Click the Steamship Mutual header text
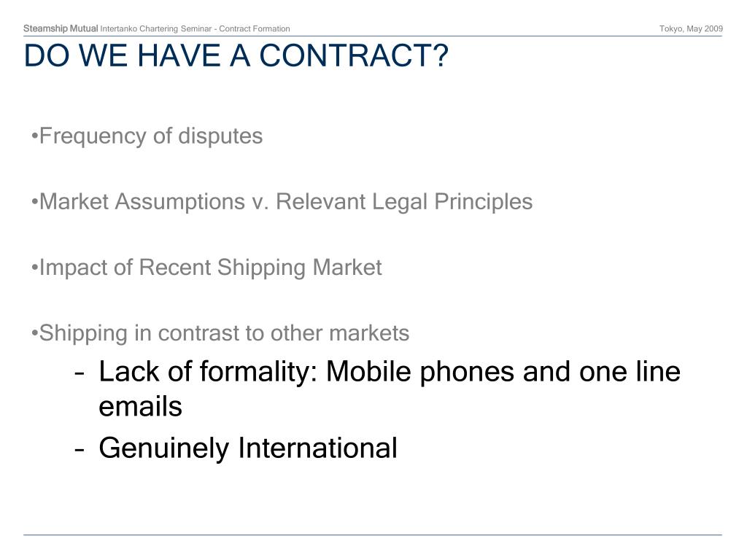The image size is (747, 560). 61,28
